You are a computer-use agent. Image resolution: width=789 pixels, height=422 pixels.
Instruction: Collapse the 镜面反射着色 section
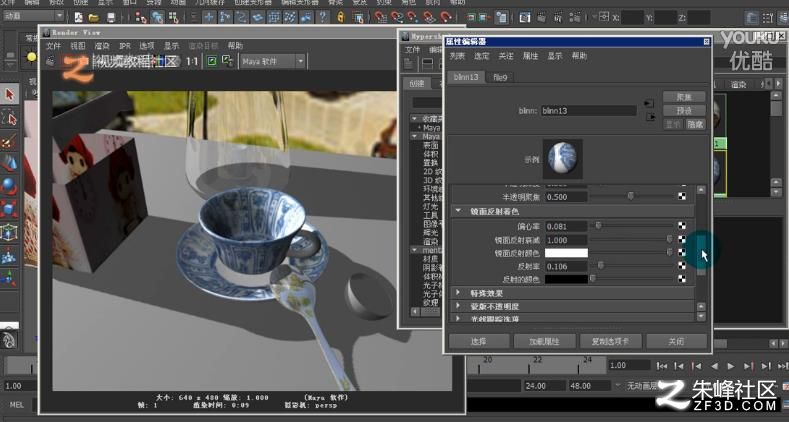coord(458,212)
